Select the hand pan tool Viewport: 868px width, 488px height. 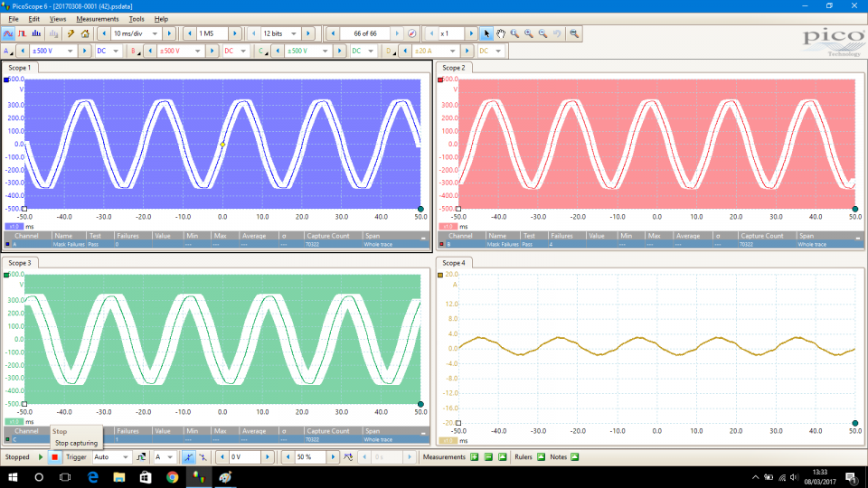coord(500,33)
